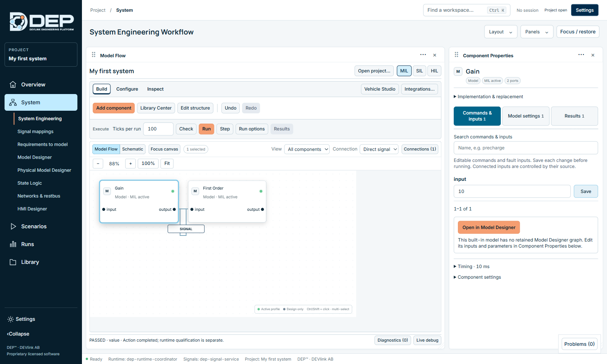The height and width of the screenshot is (364, 607).
Task: Click the System hierarchy icon in sidebar
Action: click(x=13, y=102)
